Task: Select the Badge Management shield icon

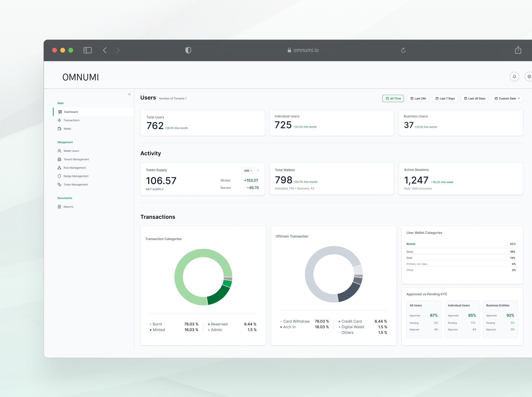Action: click(59, 176)
